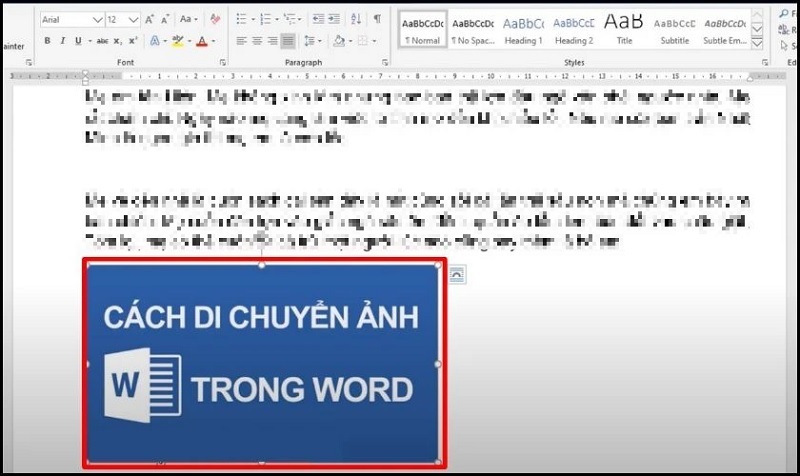Expand the Styles gallery More arrow

point(757,44)
